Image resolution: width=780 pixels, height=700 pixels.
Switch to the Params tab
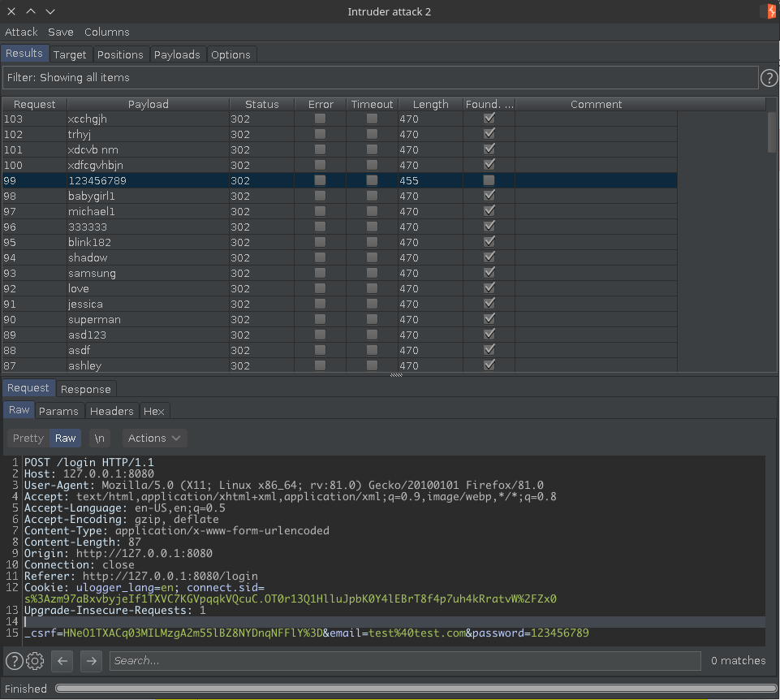(58, 411)
